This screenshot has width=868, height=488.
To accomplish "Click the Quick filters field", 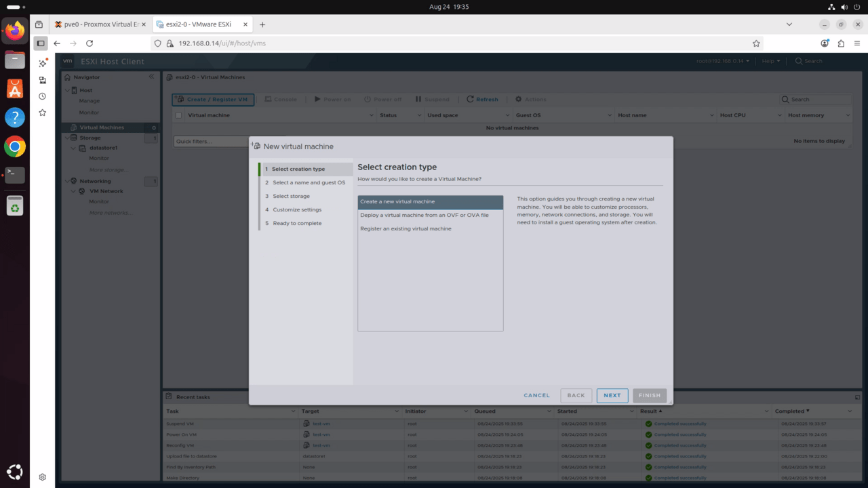I will (212, 142).
